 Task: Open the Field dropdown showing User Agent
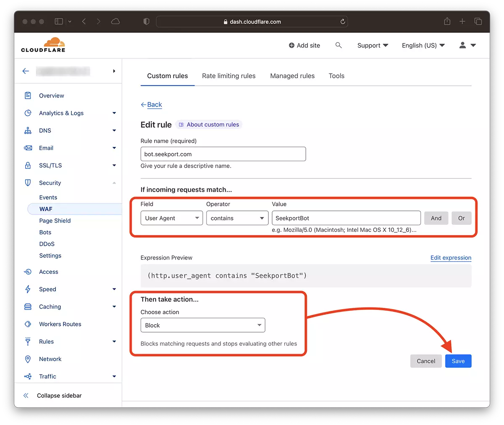[x=172, y=218]
